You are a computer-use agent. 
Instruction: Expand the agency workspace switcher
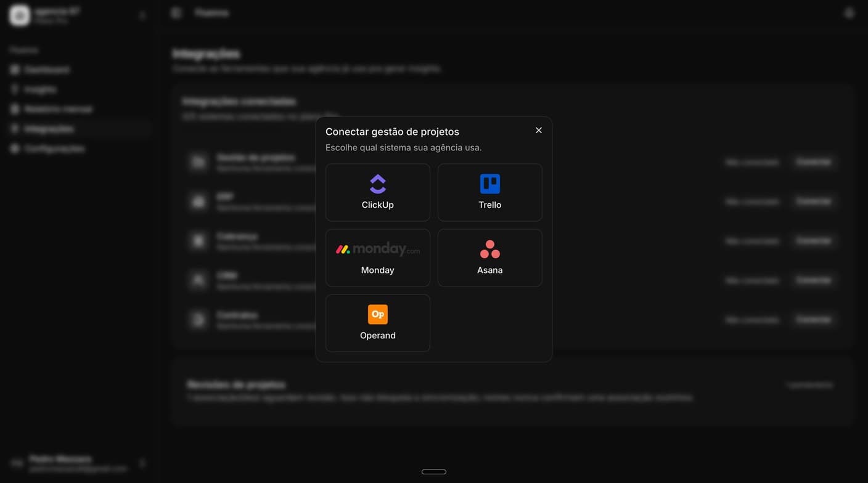click(79, 15)
